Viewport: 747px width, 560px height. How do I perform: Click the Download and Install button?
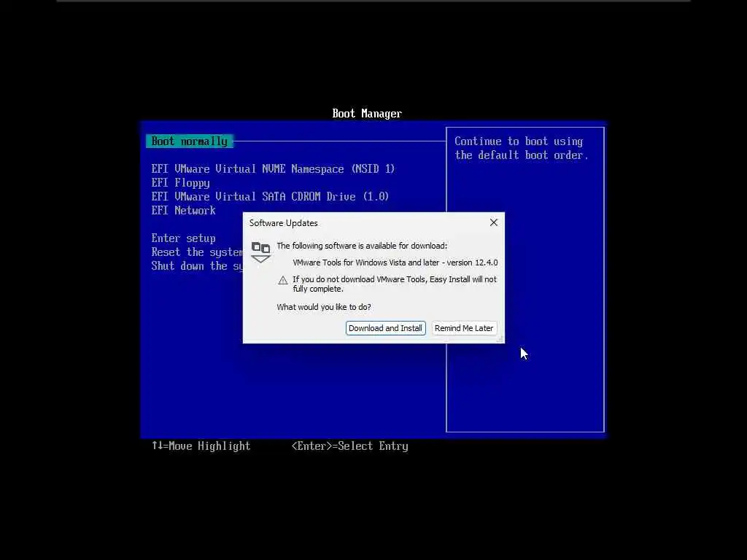pyautogui.click(x=385, y=328)
